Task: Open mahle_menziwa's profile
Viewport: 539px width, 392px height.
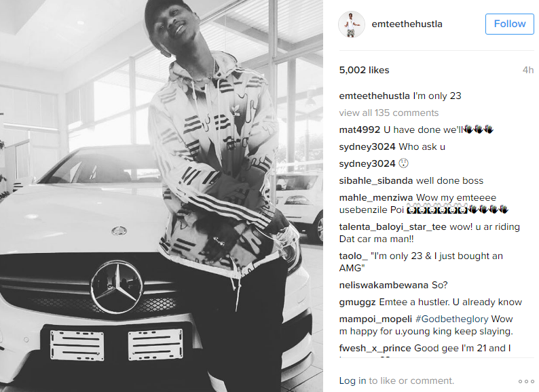Action: click(x=375, y=197)
